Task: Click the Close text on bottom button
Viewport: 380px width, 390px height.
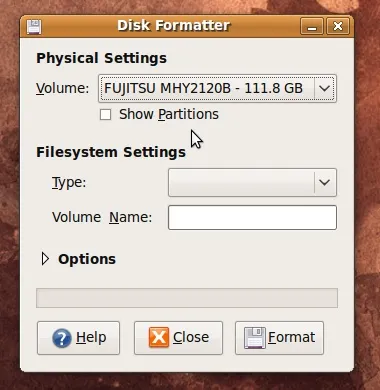Action: coord(191,337)
